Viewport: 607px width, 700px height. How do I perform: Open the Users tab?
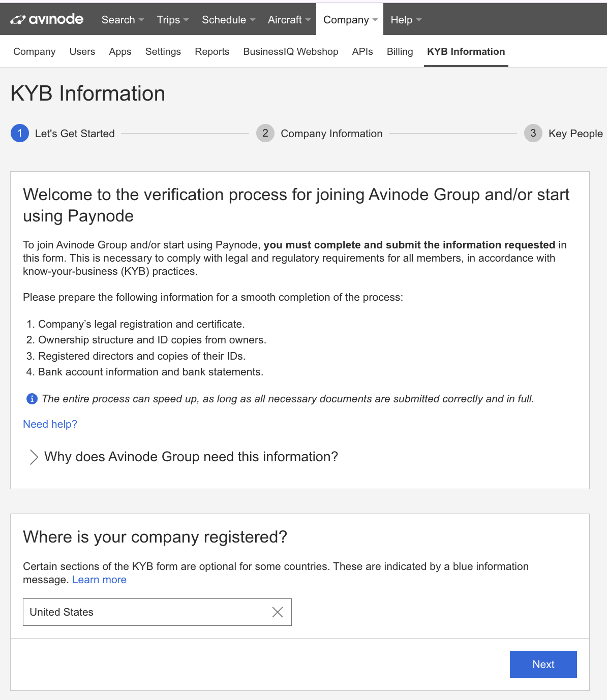coord(82,51)
